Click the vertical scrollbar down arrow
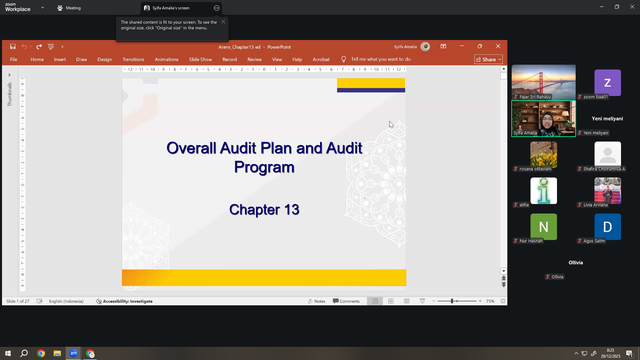This screenshot has height=360, width=640. tap(503, 271)
